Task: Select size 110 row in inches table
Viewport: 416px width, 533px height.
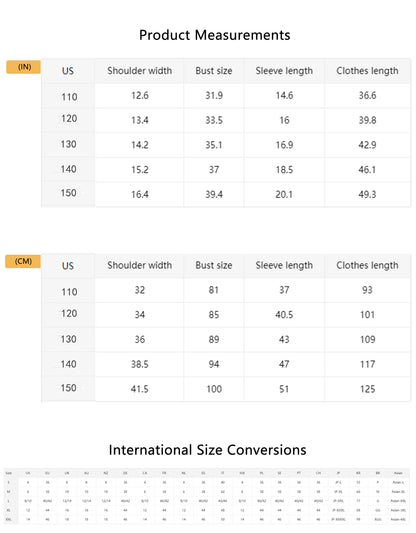Action: (226, 96)
